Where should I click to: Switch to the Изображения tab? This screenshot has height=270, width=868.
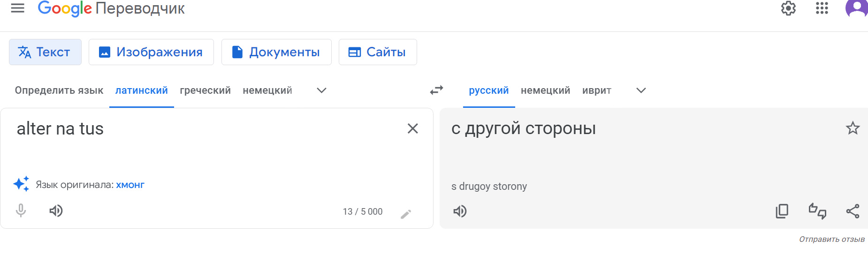tap(151, 52)
